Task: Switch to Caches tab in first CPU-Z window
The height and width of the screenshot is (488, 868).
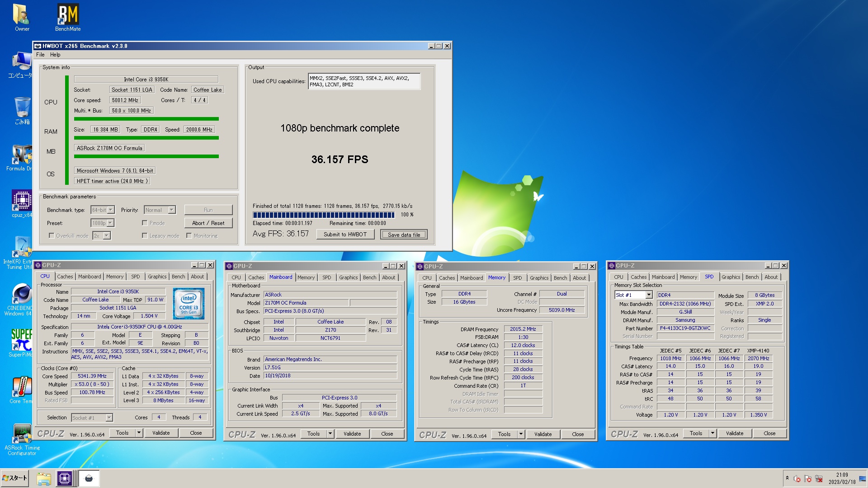Action: click(65, 277)
